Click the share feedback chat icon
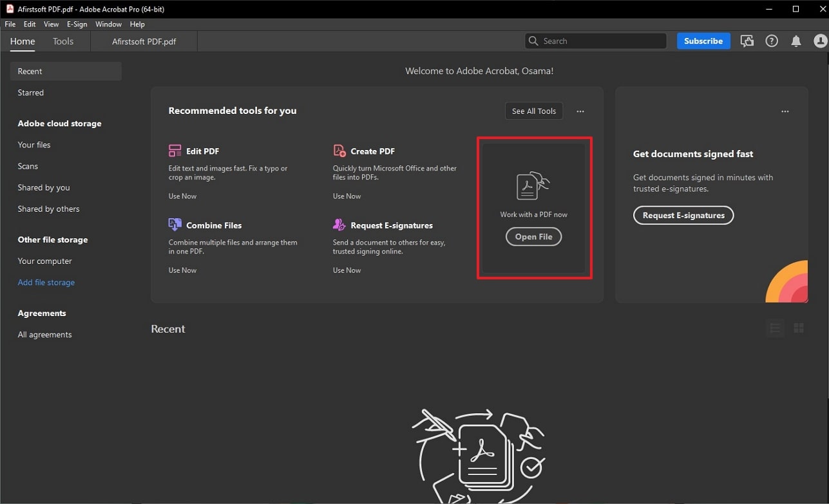 [x=747, y=41]
